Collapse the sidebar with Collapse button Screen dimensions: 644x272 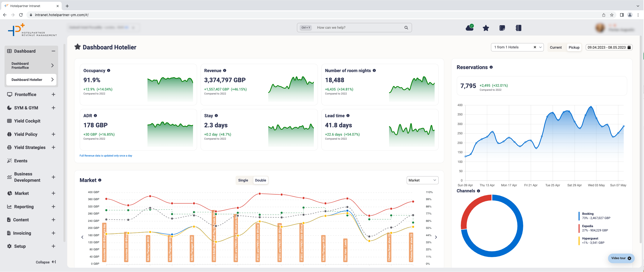pyautogui.click(x=46, y=262)
